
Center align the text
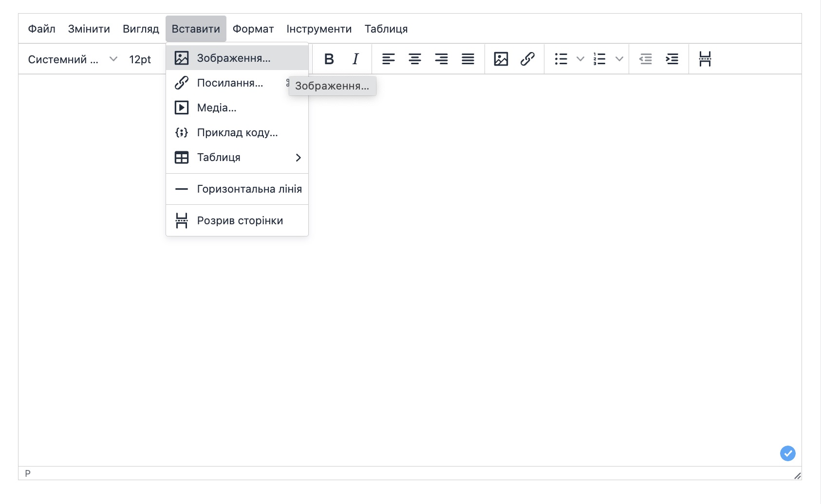415,59
